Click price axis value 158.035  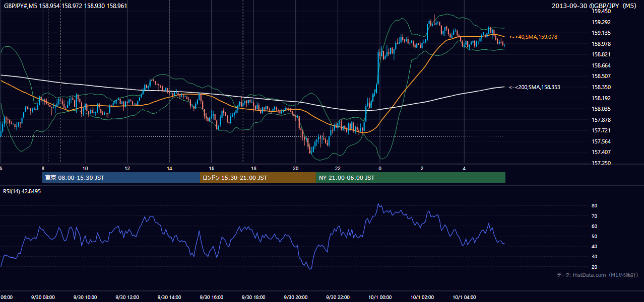(x=602, y=109)
